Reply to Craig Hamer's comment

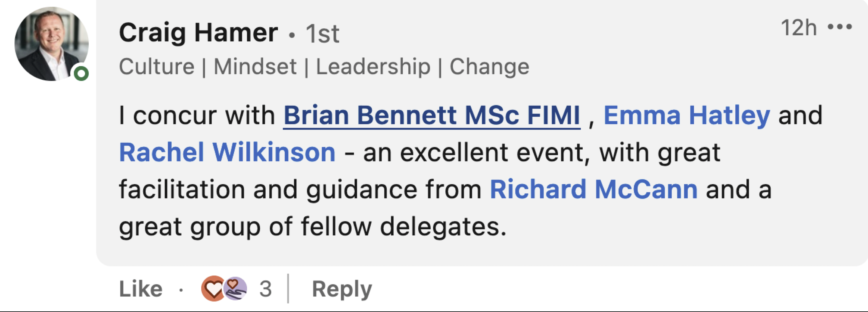pyautogui.click(x=342, y=289)
